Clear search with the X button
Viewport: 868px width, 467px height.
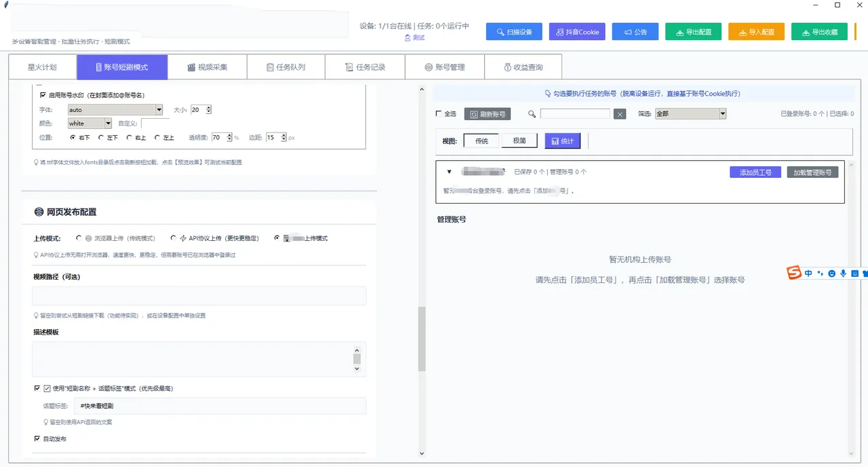[x=620, y=115]
